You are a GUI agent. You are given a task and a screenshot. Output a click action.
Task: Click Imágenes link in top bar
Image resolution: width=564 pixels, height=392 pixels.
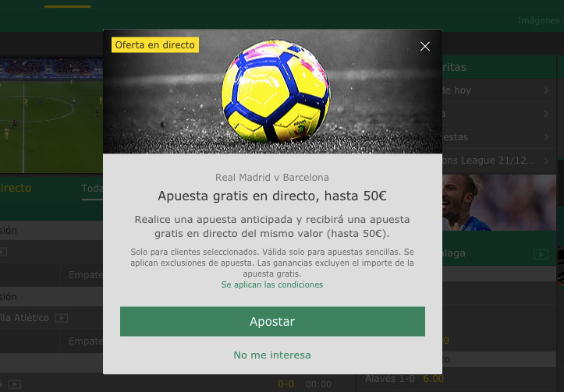click(541, 20)
